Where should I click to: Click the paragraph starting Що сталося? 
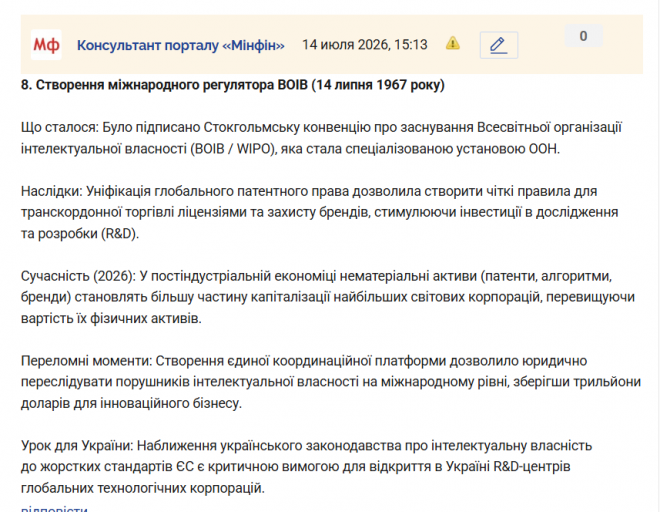(x=322, y=138)
